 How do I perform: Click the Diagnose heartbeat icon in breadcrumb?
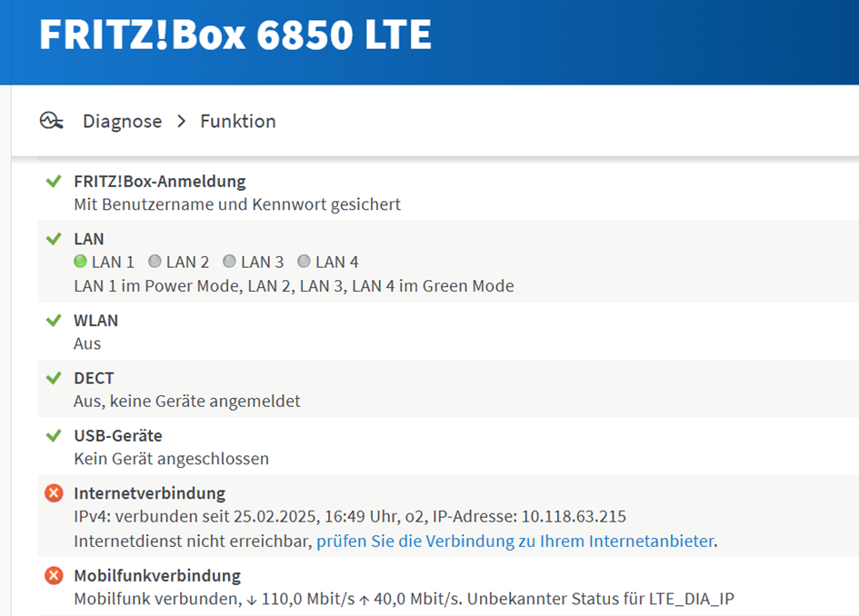[52, 121]
